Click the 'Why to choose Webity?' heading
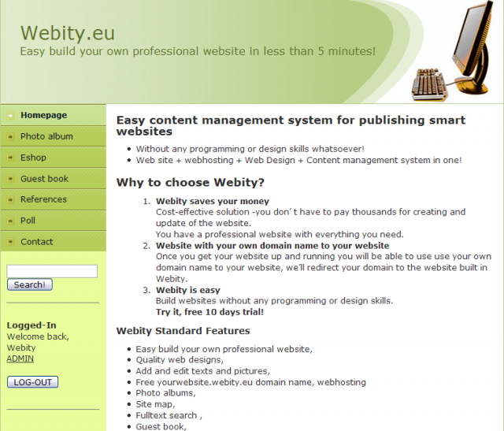This screenshot has width=504, height=431. (x=191, y=182)
